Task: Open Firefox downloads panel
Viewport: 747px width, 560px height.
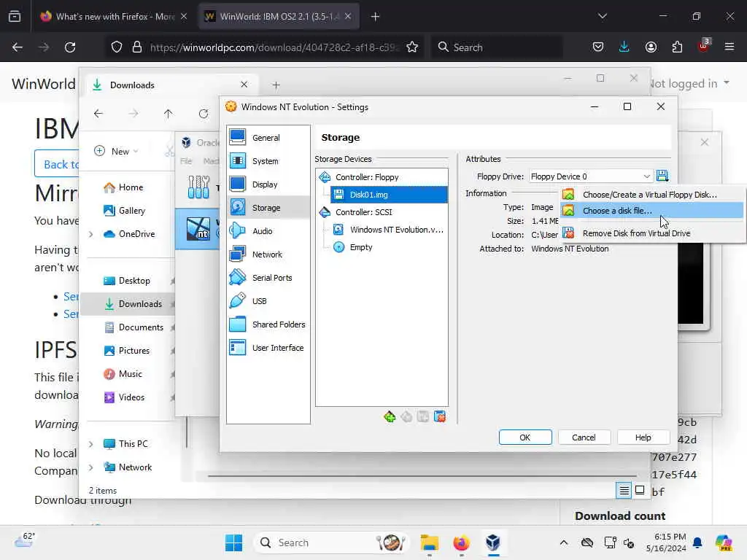Action: [624, 47]
